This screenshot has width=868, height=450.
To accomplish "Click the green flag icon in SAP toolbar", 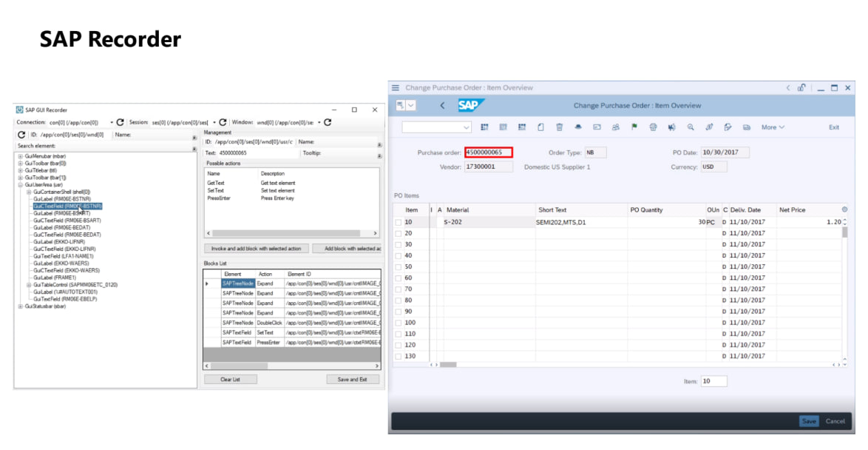I will (634, 127).
